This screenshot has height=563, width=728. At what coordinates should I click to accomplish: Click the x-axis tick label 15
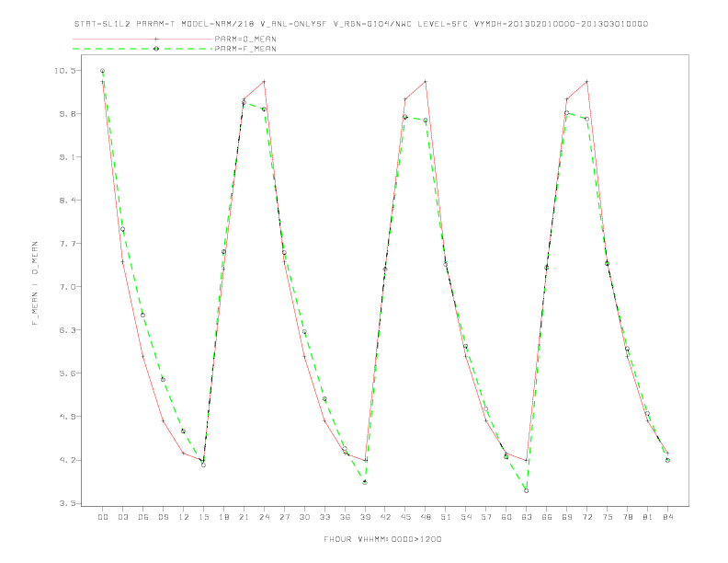(203, 517)
